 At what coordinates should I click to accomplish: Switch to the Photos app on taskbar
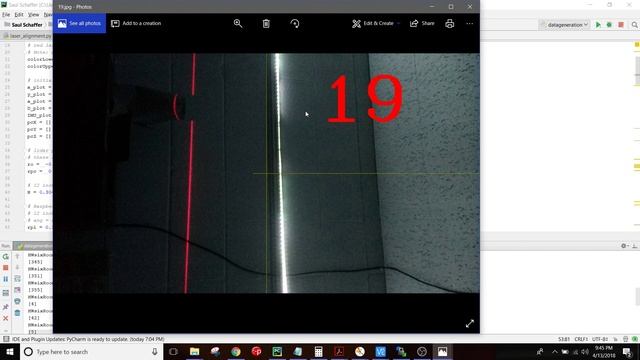[x=442, y=352]
